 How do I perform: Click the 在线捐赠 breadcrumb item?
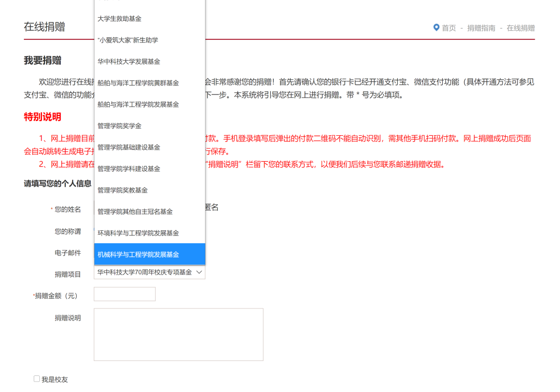(x=520, y=28)
